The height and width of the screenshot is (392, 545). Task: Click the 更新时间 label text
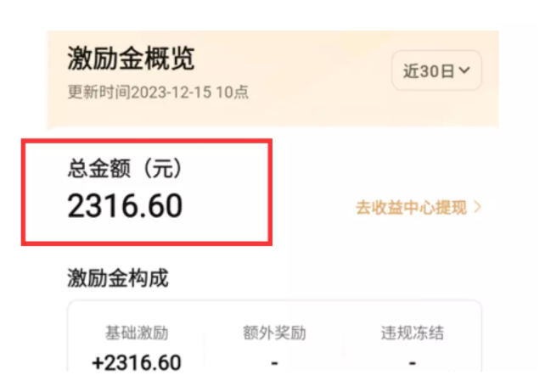97,92
